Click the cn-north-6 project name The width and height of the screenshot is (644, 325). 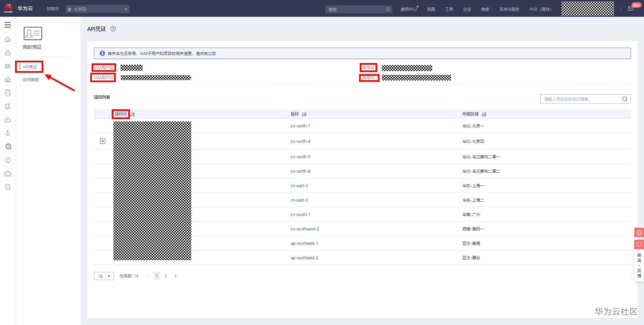(300, 171)
